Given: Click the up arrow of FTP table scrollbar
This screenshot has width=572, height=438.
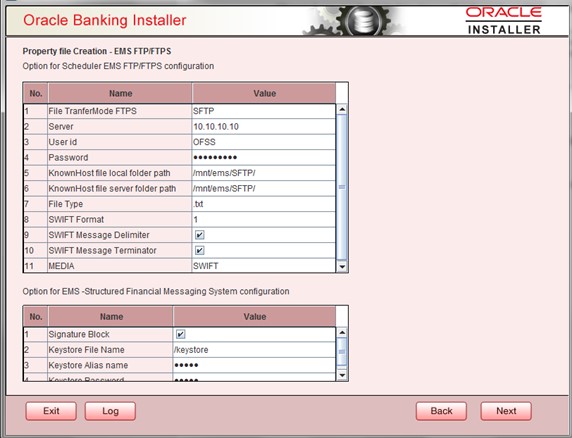Looking at the screenshot, I should click(342, 109).
